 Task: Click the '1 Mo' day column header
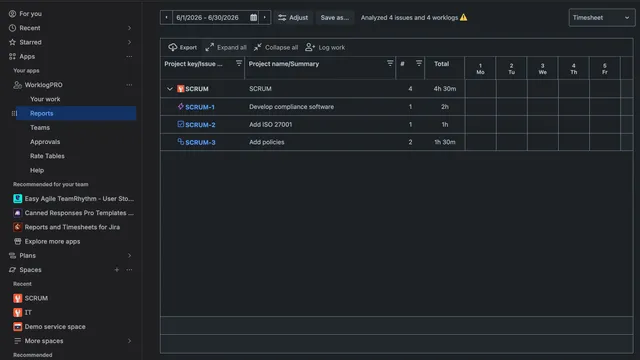480,69
